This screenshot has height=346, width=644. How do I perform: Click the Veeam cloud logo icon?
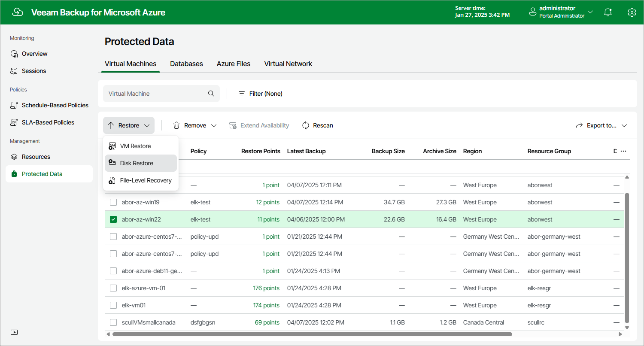point(18,12)
